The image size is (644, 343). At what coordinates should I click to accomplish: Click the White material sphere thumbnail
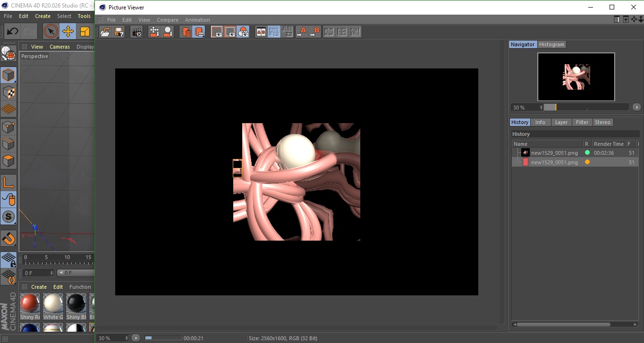coord(53,303)
